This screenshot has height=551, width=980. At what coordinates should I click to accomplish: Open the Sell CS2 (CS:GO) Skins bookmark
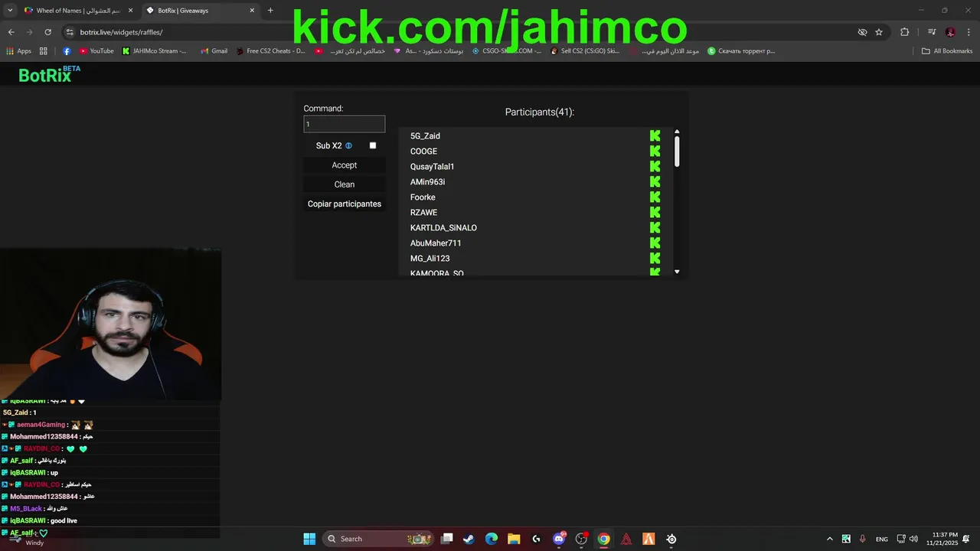click(x=584, y=51)
